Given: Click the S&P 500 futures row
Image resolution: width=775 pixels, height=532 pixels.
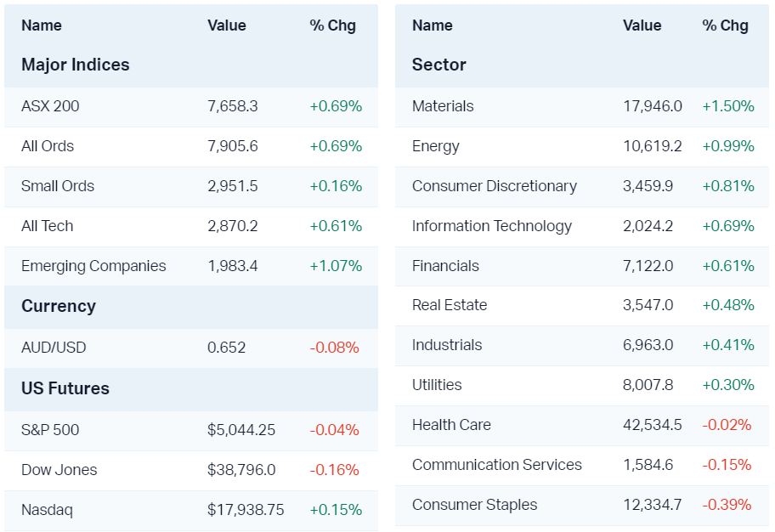Looking at the screenshot, I should pos(50,430).
